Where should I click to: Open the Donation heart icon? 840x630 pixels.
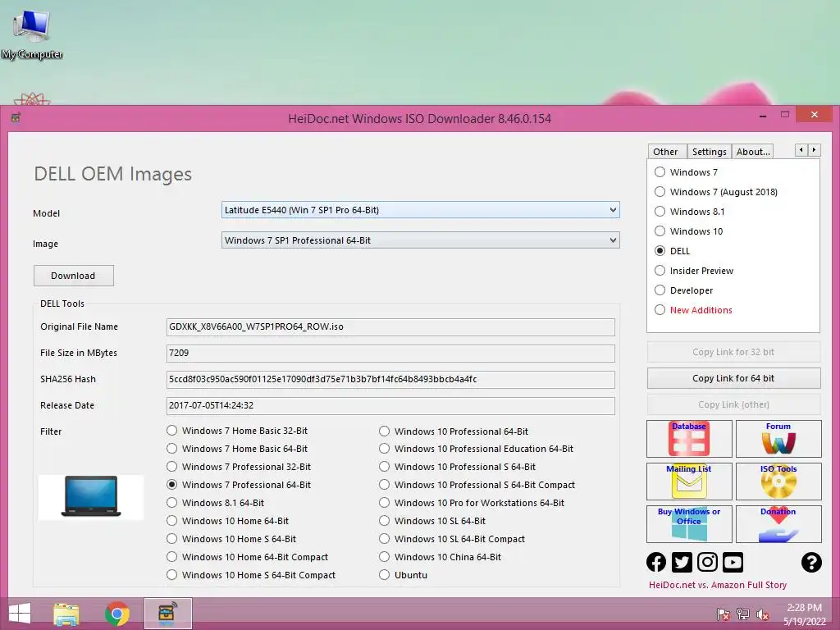(x=778, y=524)
